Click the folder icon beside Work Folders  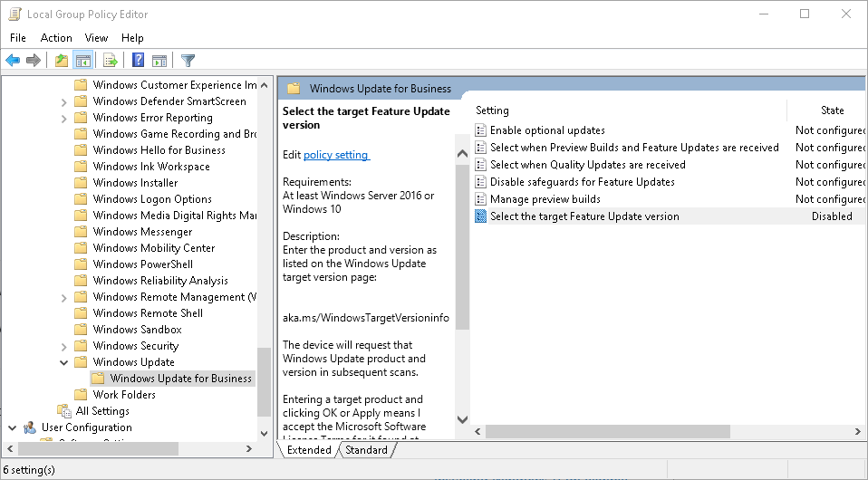tap(81, 395)
